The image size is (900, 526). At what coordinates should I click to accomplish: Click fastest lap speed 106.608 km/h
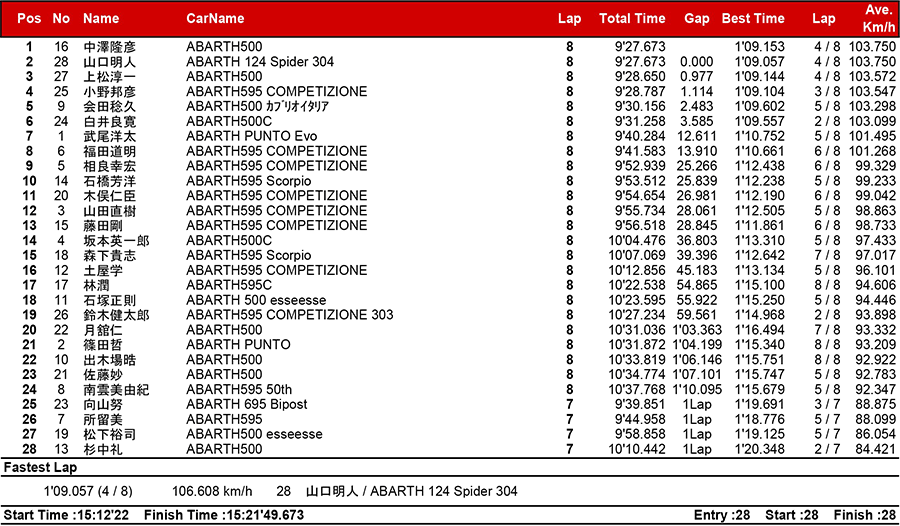[212, 492]
